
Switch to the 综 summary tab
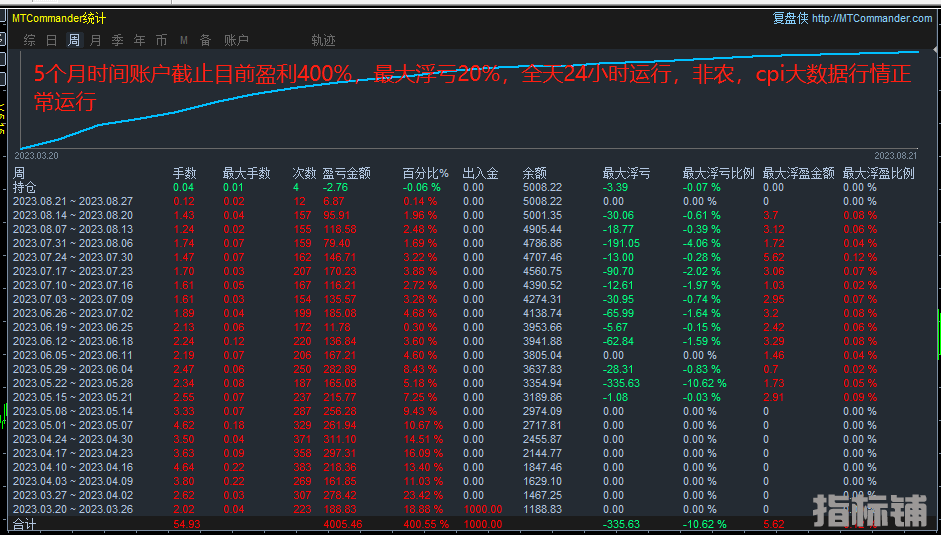pyautogui.click(x=29, y=40)
